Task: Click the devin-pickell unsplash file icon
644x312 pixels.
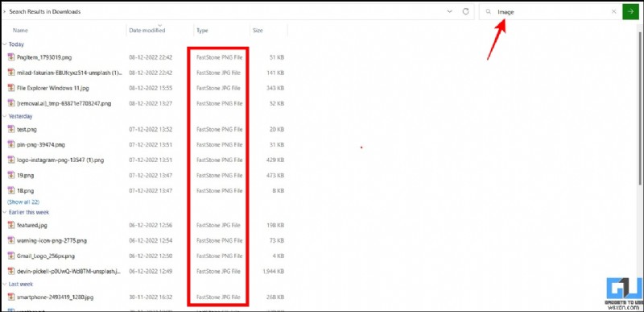Action: click(x=11, y=272)
